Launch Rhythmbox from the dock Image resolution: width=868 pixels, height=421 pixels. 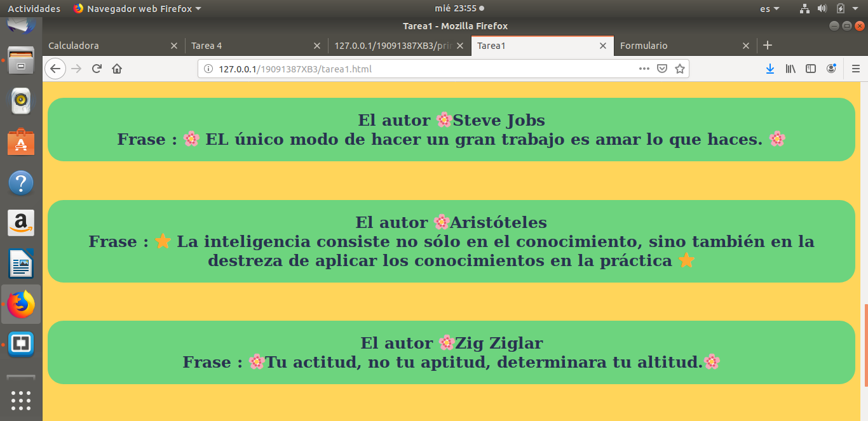(x=21, y=100)
